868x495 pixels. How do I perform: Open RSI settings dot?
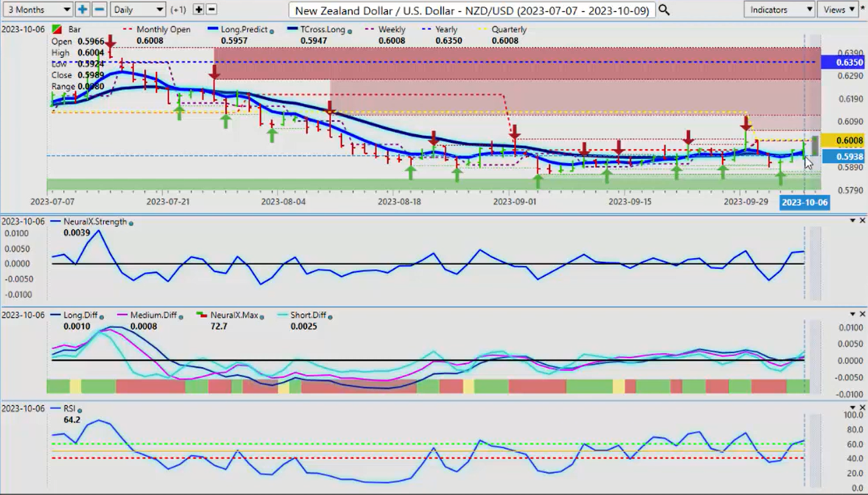[x=80, y=410]
